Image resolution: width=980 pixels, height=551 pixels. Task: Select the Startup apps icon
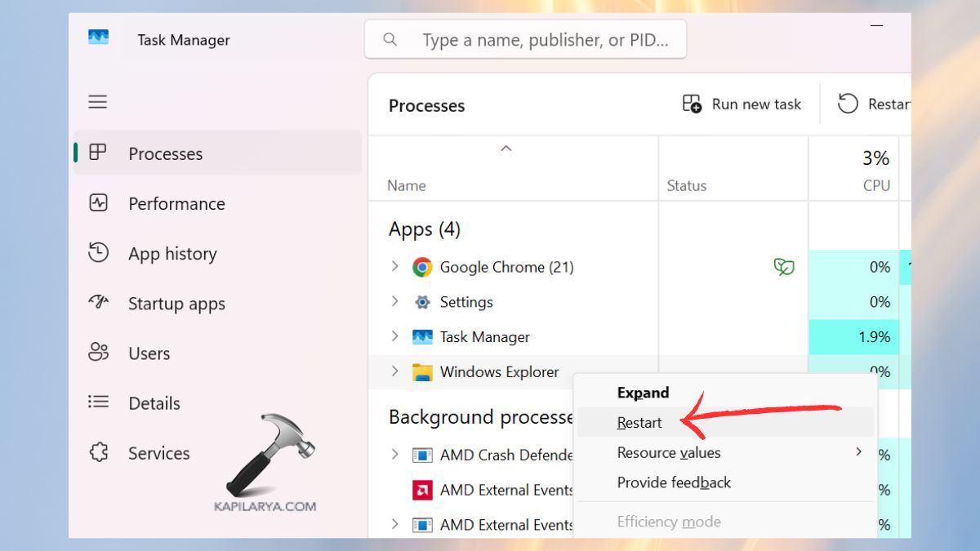(x=97, y=303)
